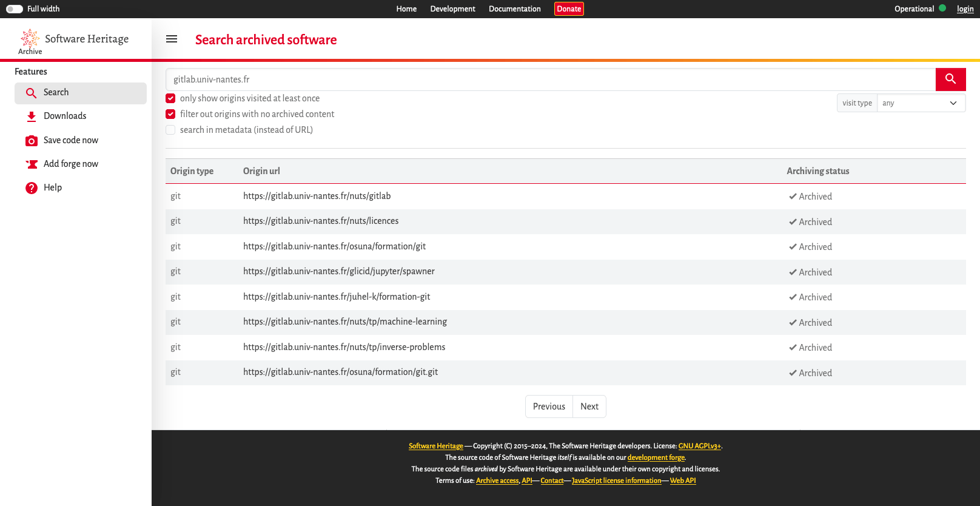This screenshot has height=506, width=980.
Task: Open the glicid/jupyter/spawner origin link
Action: [x=339, y=271]
